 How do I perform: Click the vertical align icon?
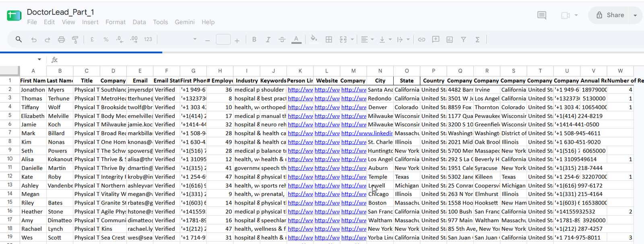(382, 39)
